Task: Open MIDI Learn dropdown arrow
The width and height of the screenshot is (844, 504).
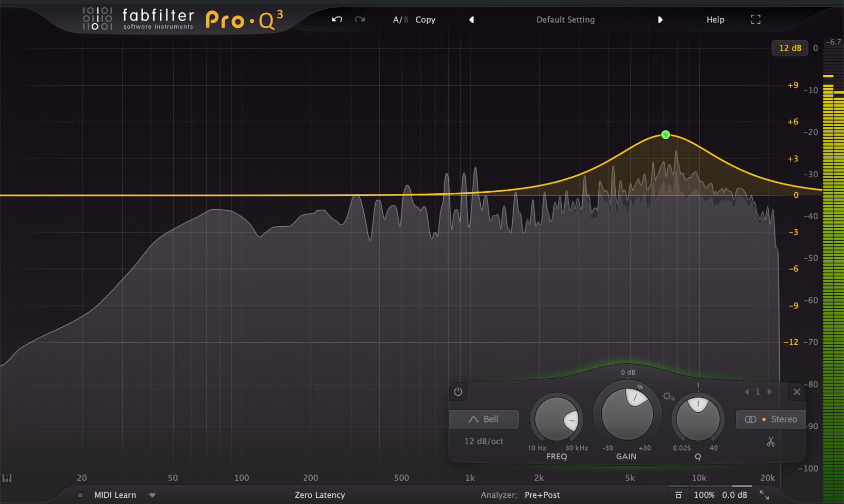Action: coord(152,495)
